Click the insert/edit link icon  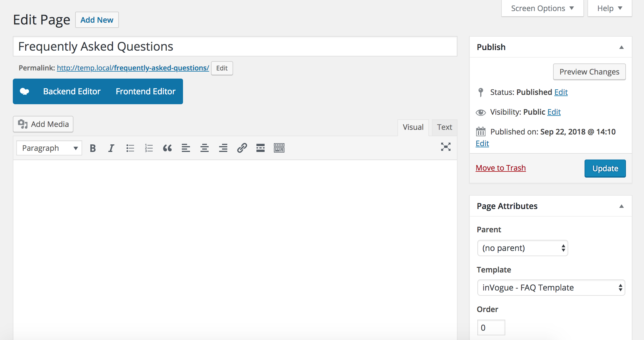point(242,148)
